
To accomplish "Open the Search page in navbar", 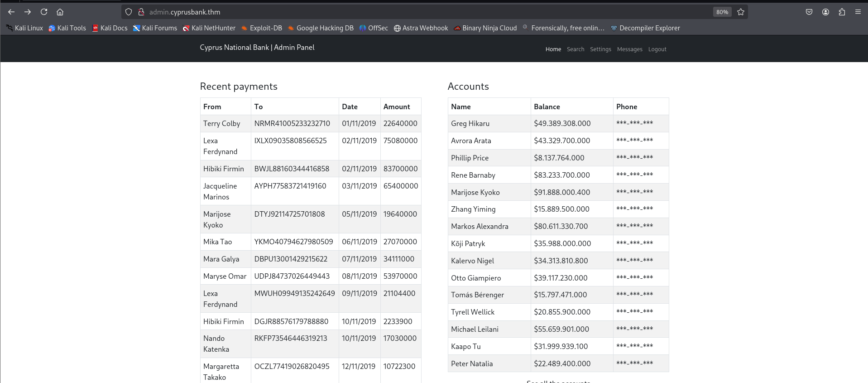I will point(575,49).
